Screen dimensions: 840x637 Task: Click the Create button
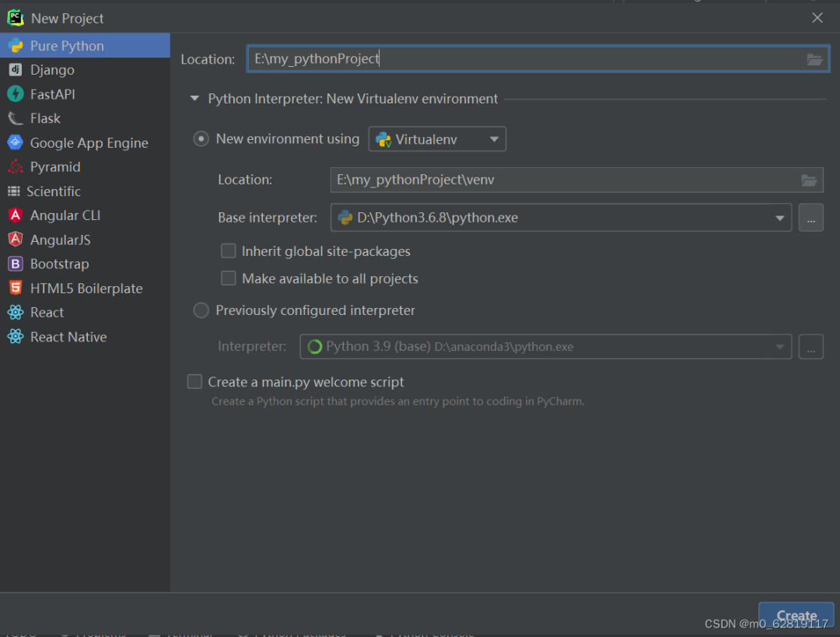(x=796, y=615)
